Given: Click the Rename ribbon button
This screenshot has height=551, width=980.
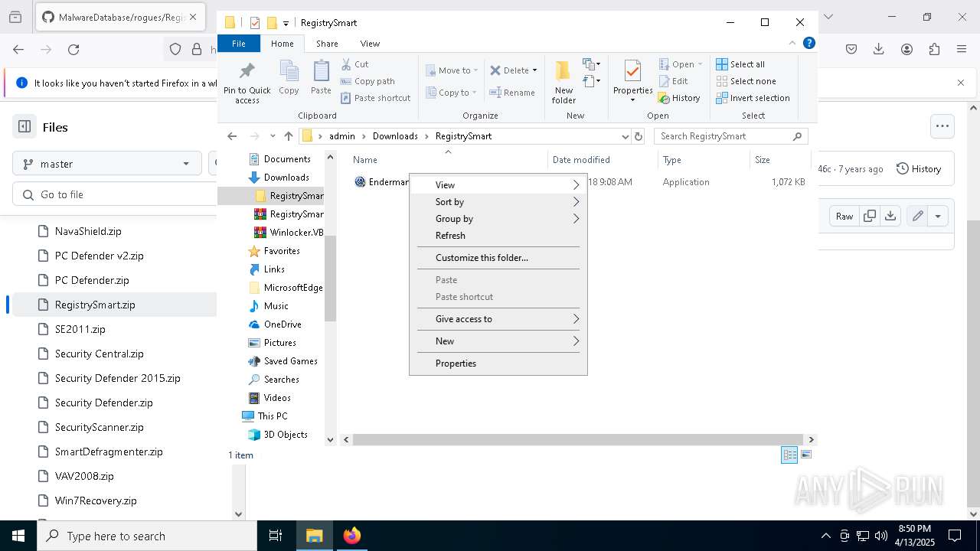Looking at the screenshot, I should [513, 93].
